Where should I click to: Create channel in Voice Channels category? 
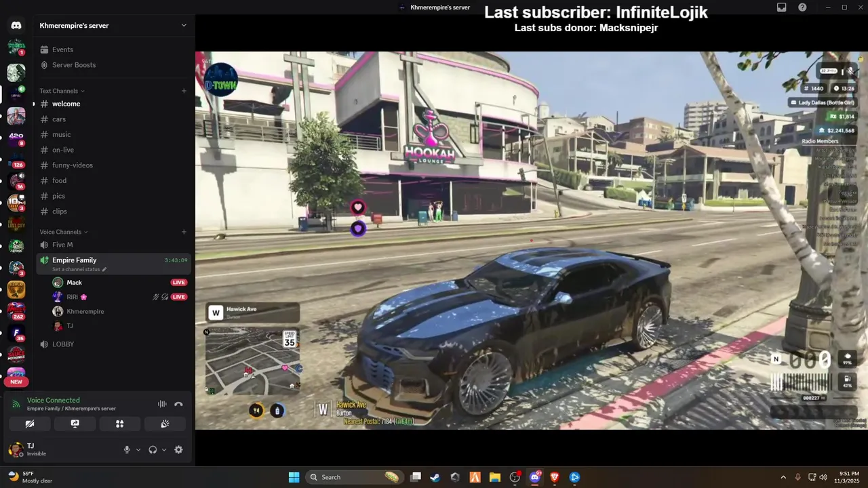[x=184, y=232]
